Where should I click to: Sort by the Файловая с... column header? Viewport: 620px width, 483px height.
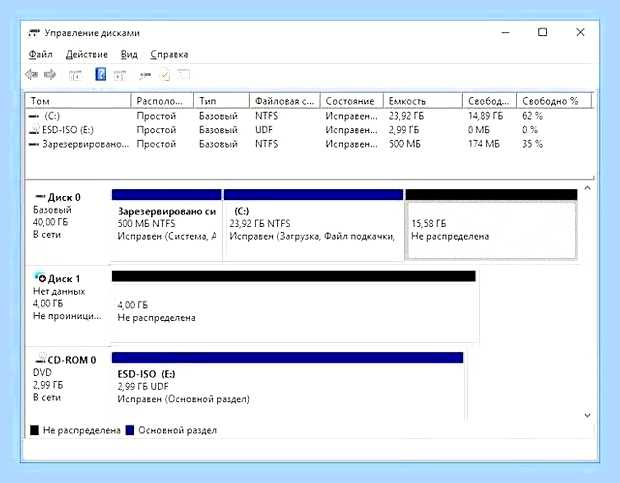[x=285, y=101]
